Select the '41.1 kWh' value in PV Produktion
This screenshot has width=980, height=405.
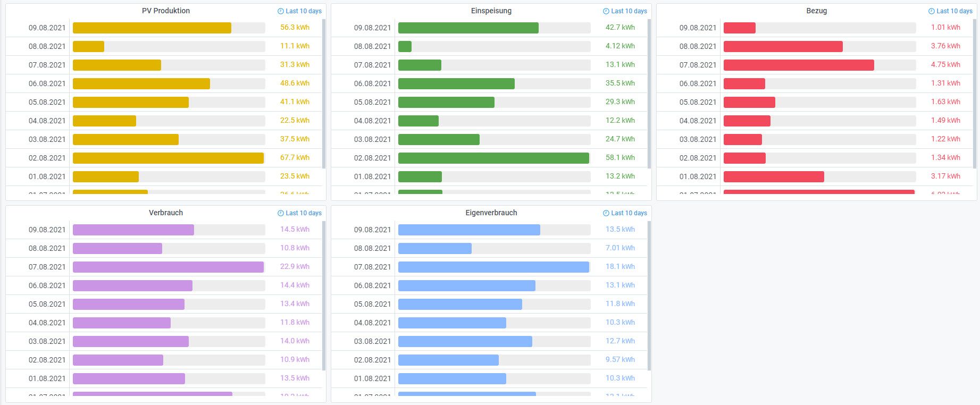click(295, 102)
